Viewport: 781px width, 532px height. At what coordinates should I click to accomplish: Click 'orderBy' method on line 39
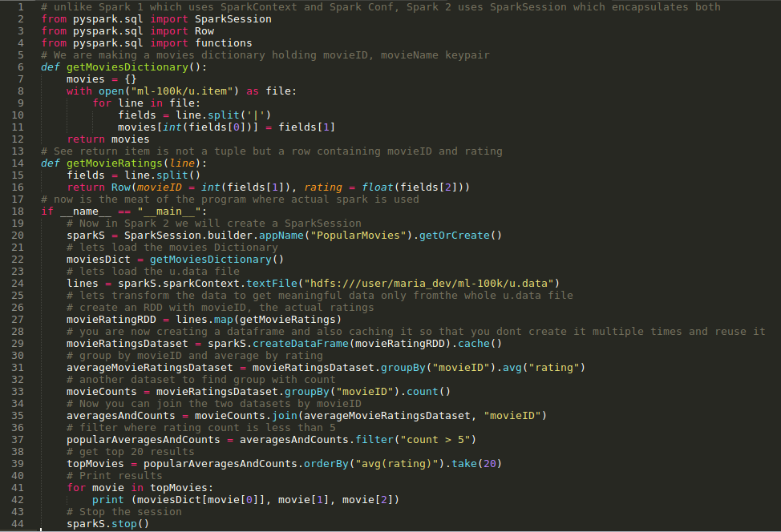326,464
